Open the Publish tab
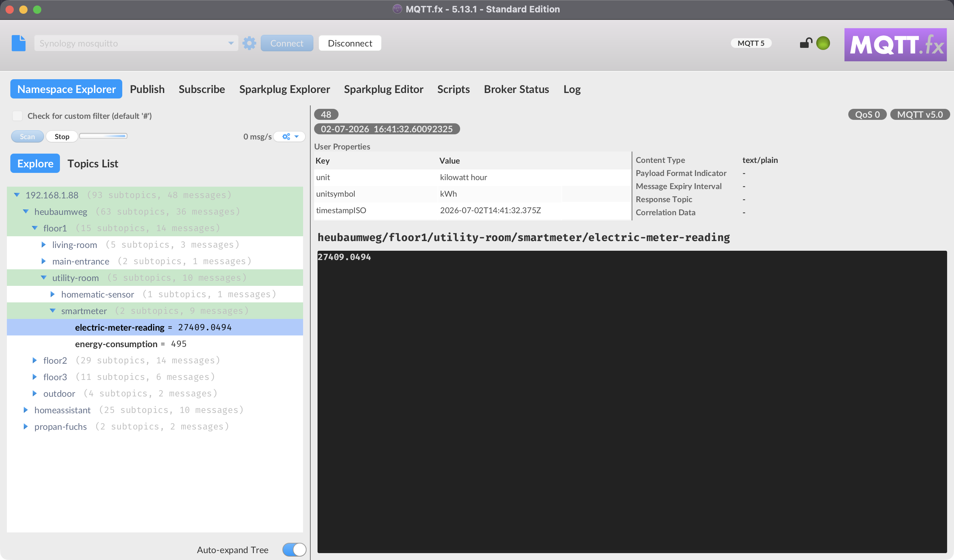 [147, 89]
